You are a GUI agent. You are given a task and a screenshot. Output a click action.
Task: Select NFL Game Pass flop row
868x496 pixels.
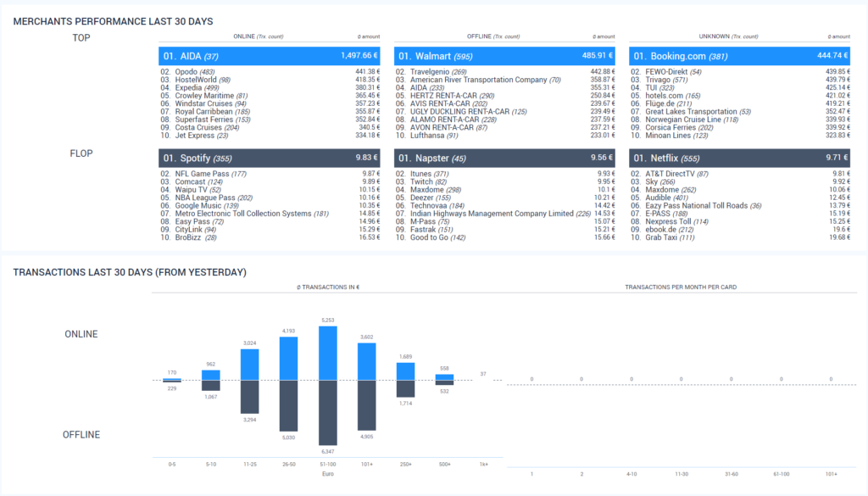pyautogui.click(x=269, y=174)
